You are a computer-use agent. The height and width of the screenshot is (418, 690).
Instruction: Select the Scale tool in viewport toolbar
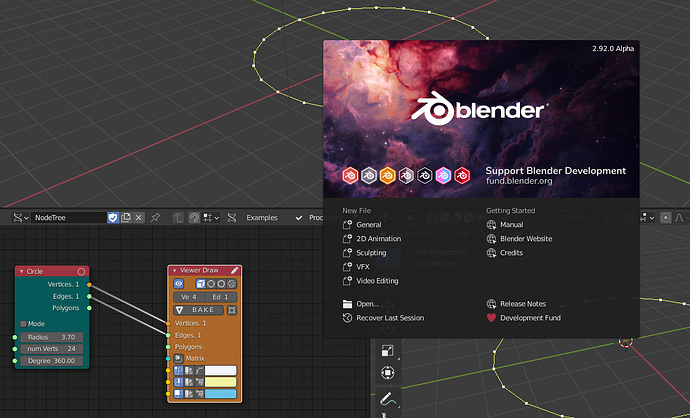pos(387,350)
